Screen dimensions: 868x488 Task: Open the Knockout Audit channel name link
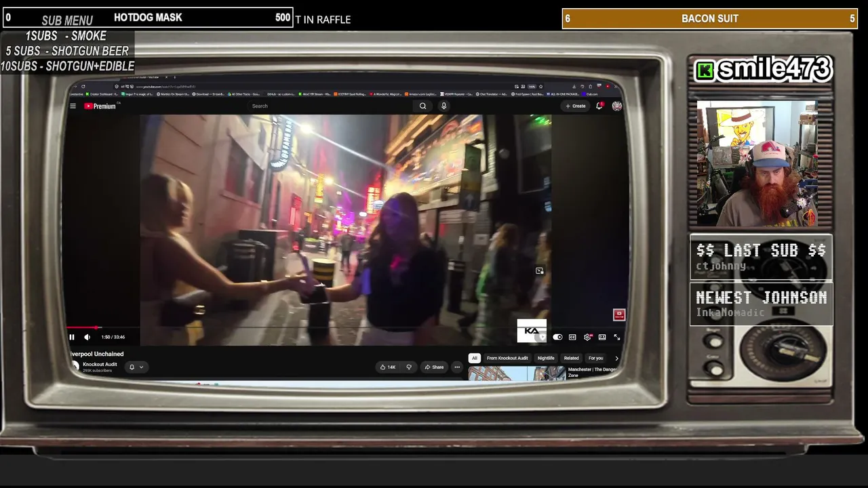tap(100, 365)
